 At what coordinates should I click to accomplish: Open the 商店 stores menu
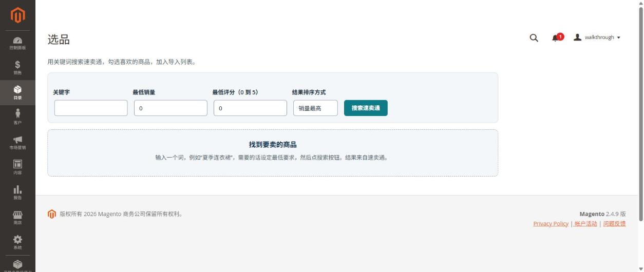click(17, 218)
